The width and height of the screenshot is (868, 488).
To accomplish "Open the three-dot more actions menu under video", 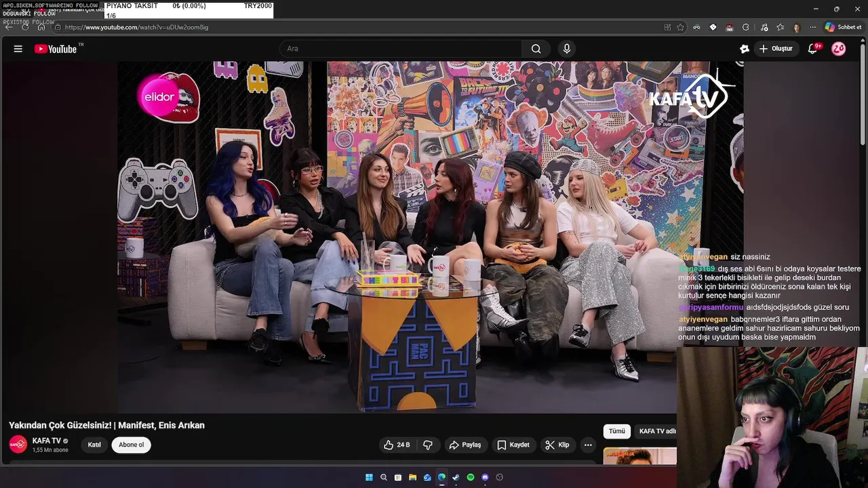I will [588, 445].
